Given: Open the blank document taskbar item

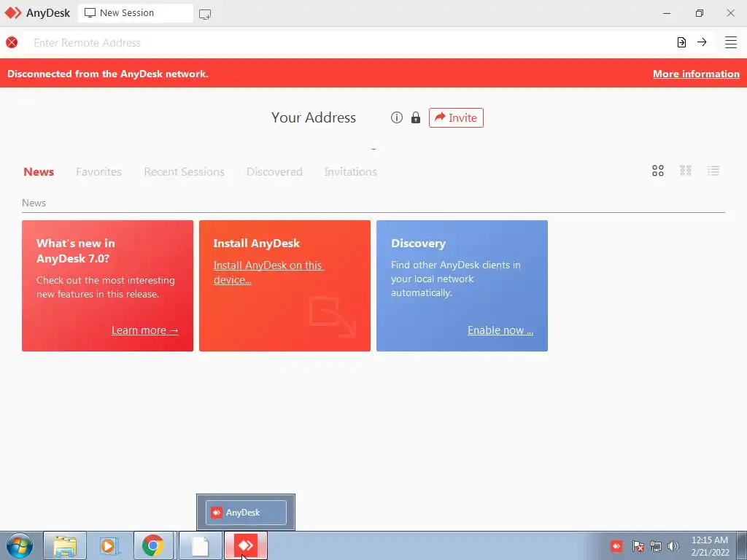Looking at the screenshot, I should [x=200, y=545].
